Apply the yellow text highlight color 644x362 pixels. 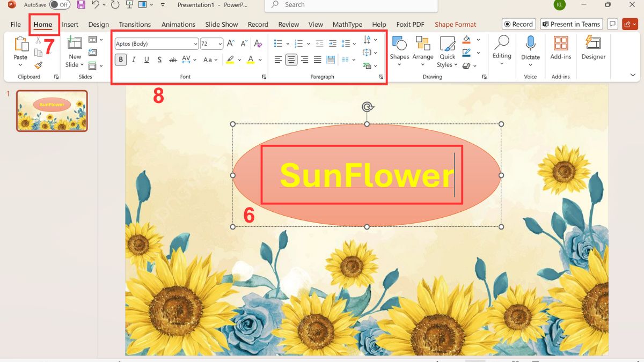click(230, 60)
